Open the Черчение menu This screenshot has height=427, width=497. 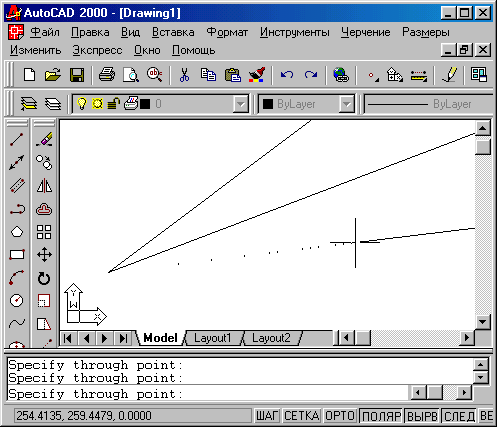tap(365, 32)
